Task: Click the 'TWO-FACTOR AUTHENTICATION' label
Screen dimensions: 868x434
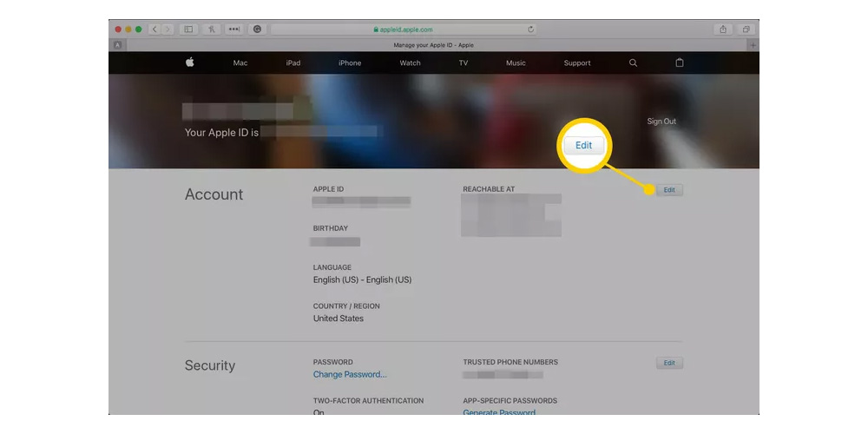Action: tap(368, 401)
